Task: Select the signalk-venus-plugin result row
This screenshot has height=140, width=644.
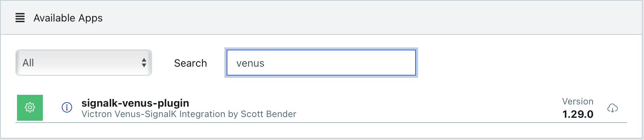Action: coord(321,108)
